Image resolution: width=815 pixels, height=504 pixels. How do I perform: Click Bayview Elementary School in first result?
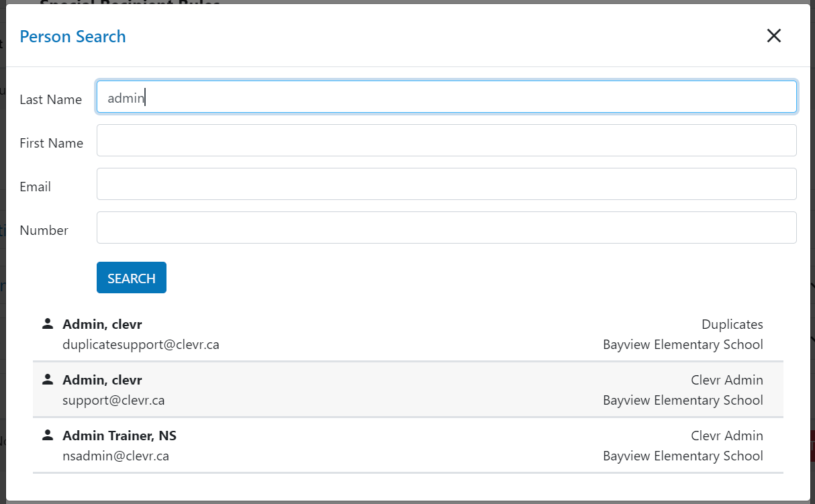[x=683, y=344]
